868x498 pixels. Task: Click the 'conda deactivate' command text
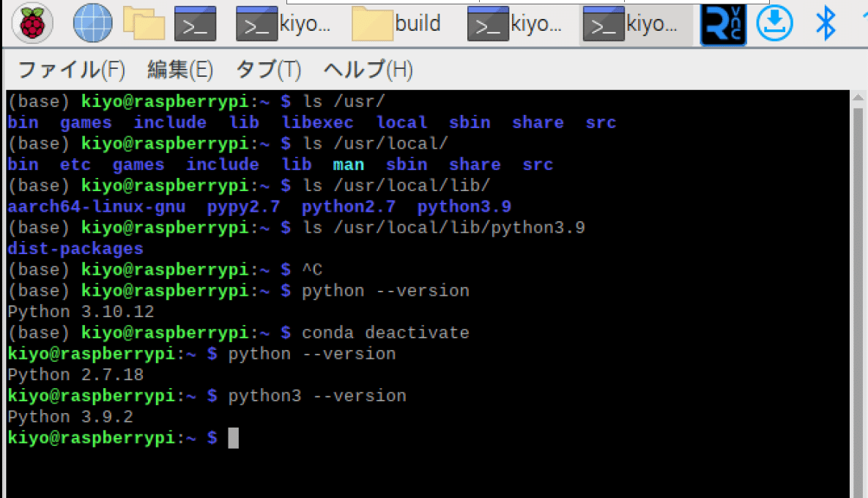click(385, 332)
